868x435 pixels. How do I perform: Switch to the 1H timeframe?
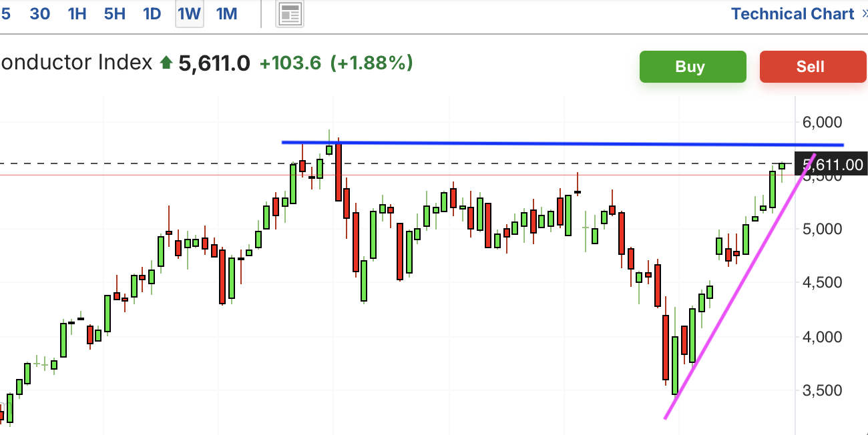tap(77, 14)
